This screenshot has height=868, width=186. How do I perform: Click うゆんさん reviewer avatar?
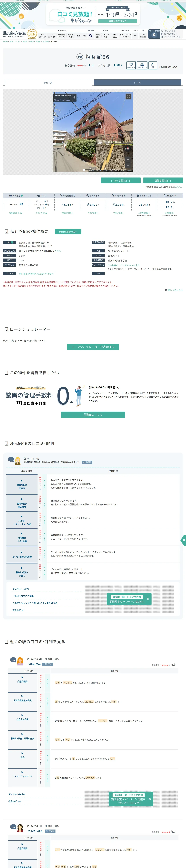(20, 661)
